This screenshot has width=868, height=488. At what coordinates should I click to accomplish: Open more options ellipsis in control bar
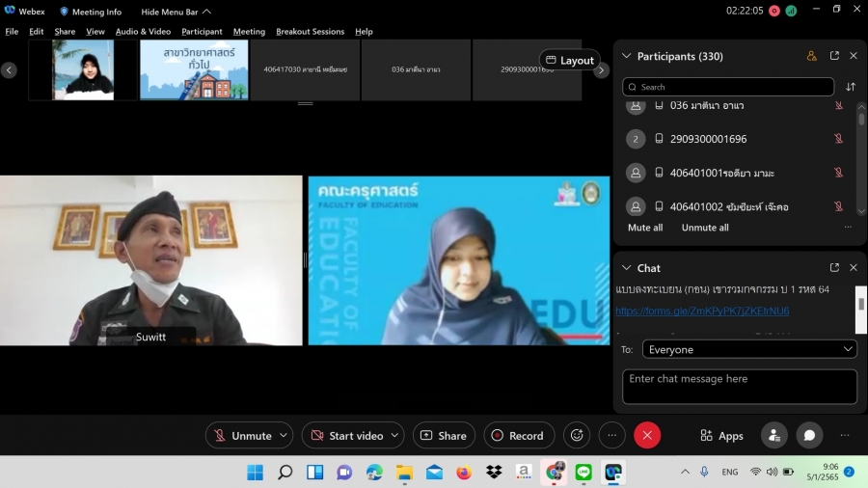pos(612,435)
